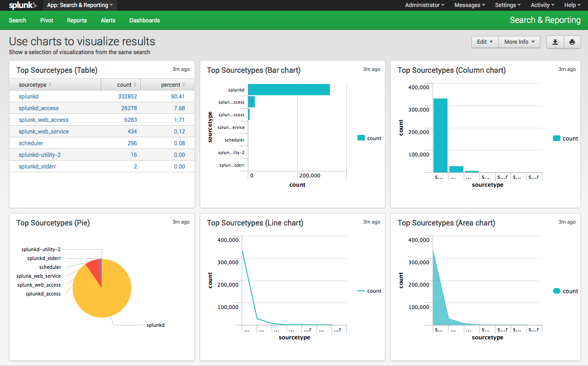Go to Pivot tab

point(47,21)
